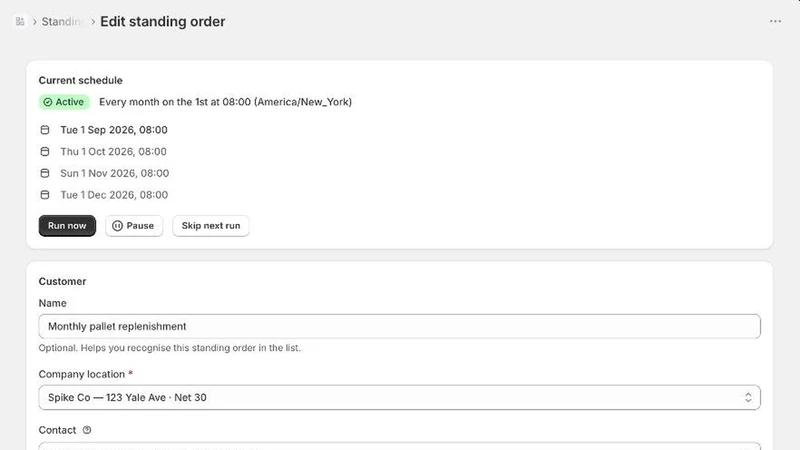Click into the Name input field

tap(399, 326)
